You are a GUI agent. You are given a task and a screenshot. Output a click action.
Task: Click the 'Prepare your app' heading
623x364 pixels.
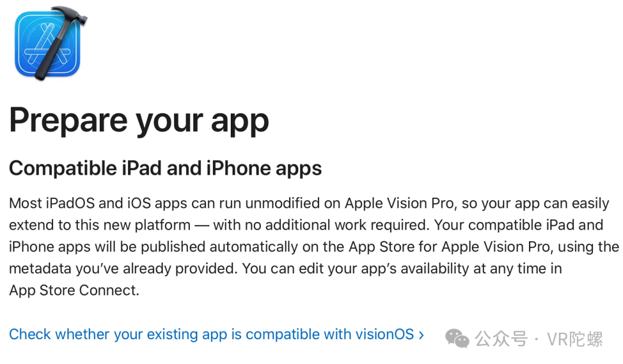tap(139, 121)
